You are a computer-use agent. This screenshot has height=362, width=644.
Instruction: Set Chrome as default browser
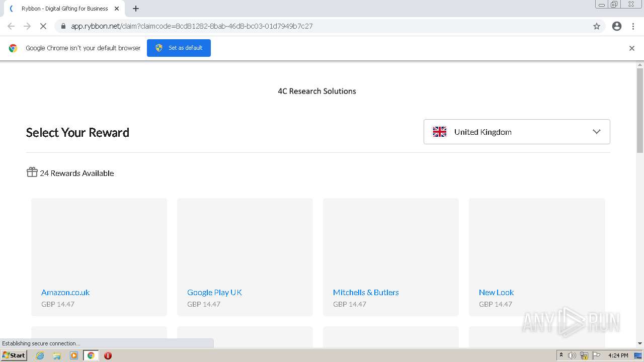[179, 48]
